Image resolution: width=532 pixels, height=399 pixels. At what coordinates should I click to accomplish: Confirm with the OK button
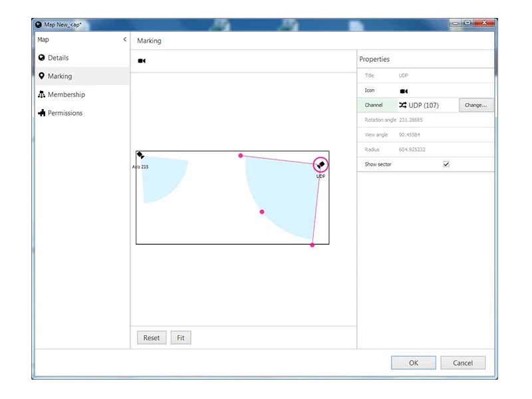(x=413, y=363)
